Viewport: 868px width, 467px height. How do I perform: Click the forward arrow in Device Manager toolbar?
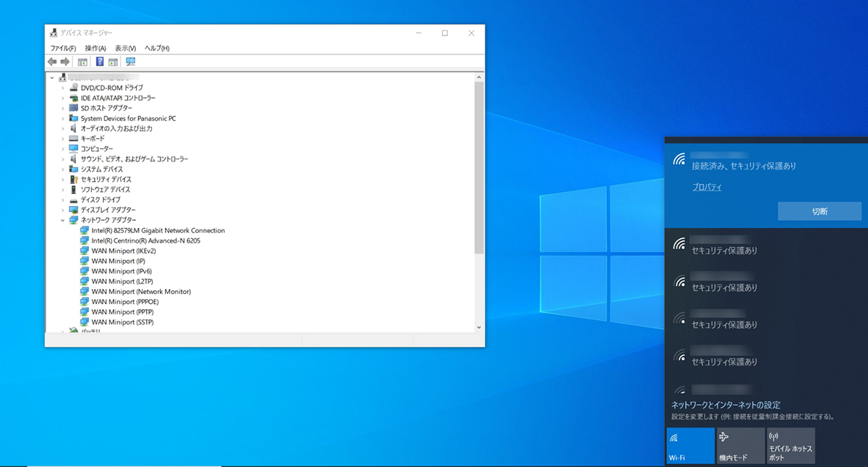(x=65, y=62)
